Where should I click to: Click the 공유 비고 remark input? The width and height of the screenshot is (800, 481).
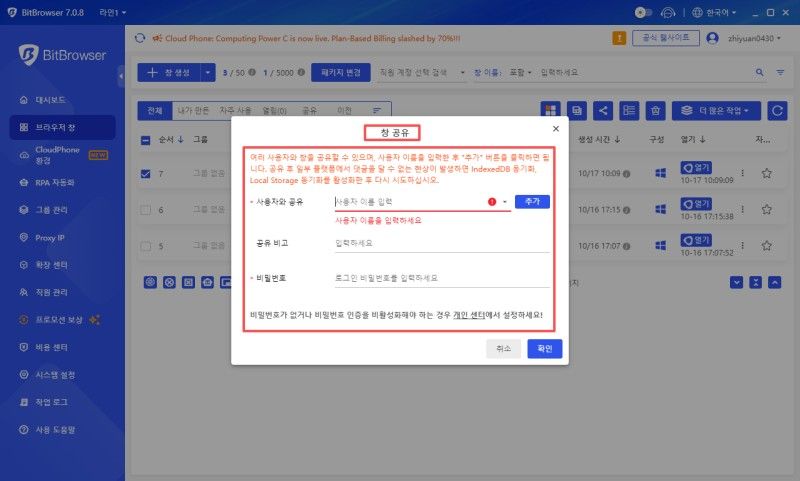(442, 243)
